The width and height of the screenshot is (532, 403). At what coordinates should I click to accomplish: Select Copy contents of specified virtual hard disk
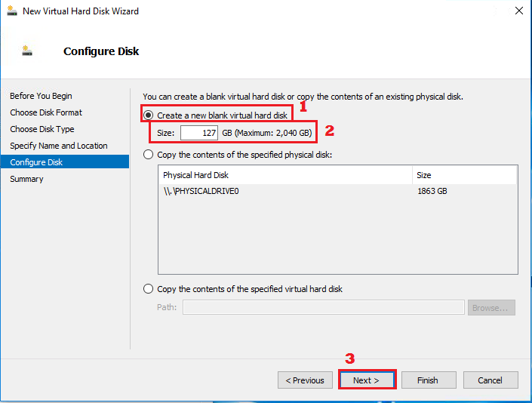click(x=149, y=289)
